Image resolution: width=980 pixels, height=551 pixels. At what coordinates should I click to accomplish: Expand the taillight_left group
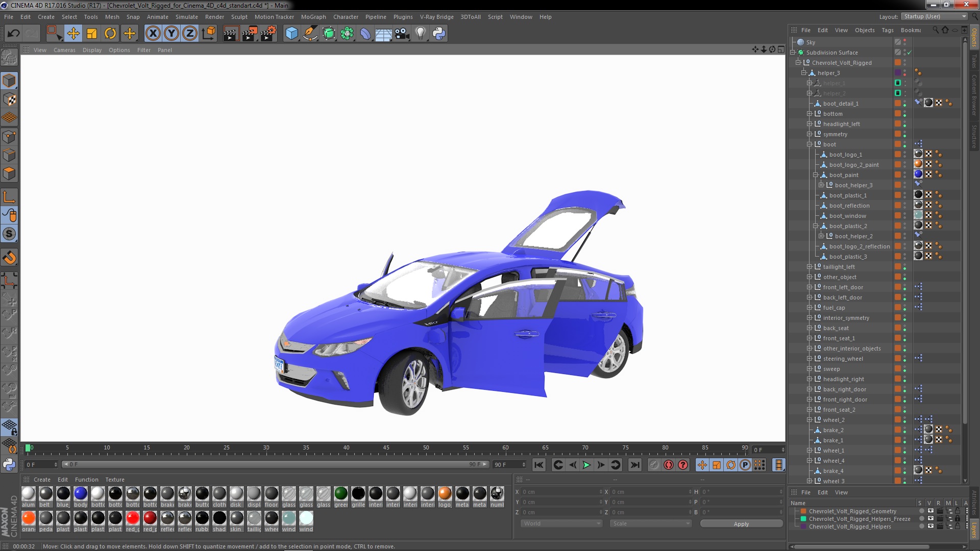pos(809,267)
